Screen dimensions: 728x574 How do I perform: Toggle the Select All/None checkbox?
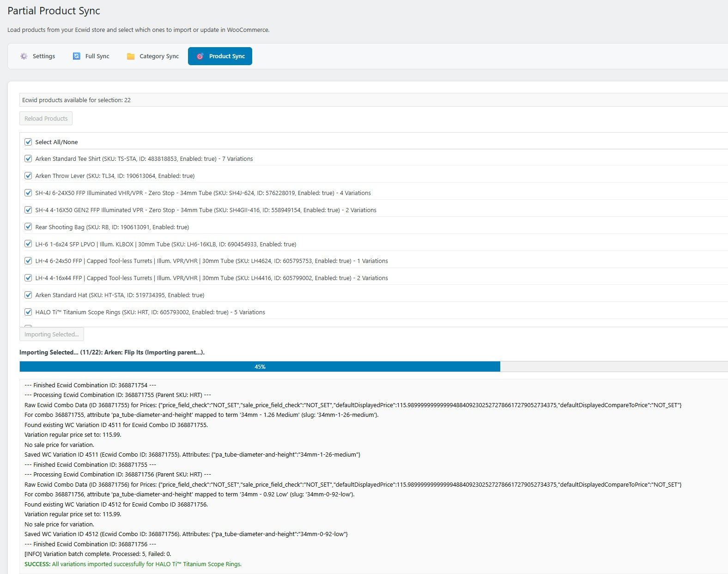coord(28,142)
